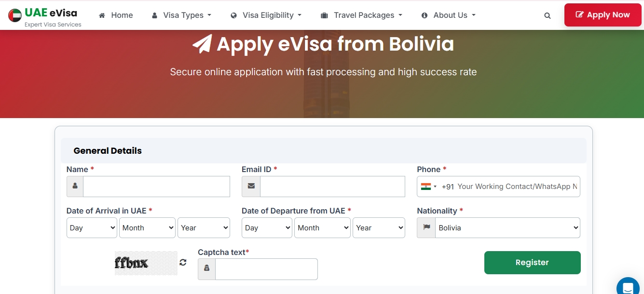Open the chat widget bubble icon
The height and width of the screenshot is (294, 644).
click(x=628, y=288)
